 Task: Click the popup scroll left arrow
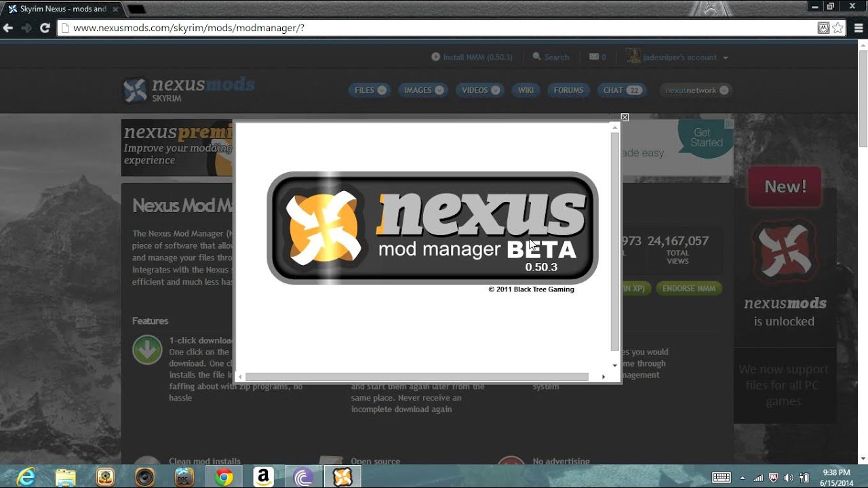239,377
